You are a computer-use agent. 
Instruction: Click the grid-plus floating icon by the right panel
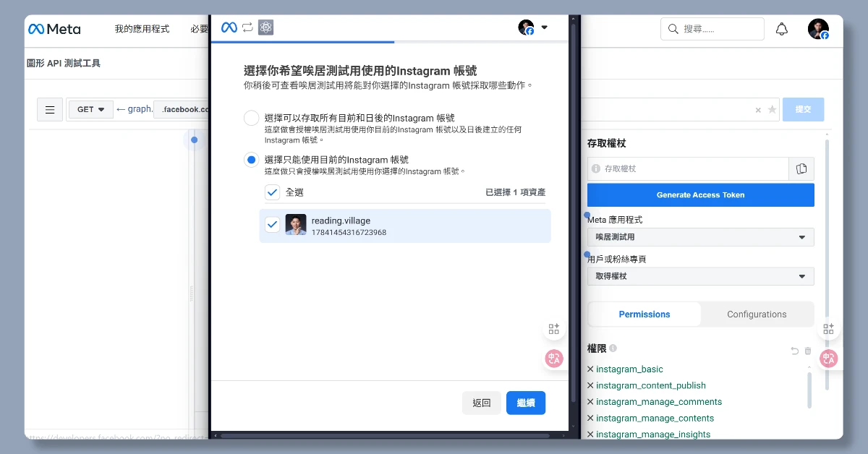pyautogui.click(x=829, y=329)
